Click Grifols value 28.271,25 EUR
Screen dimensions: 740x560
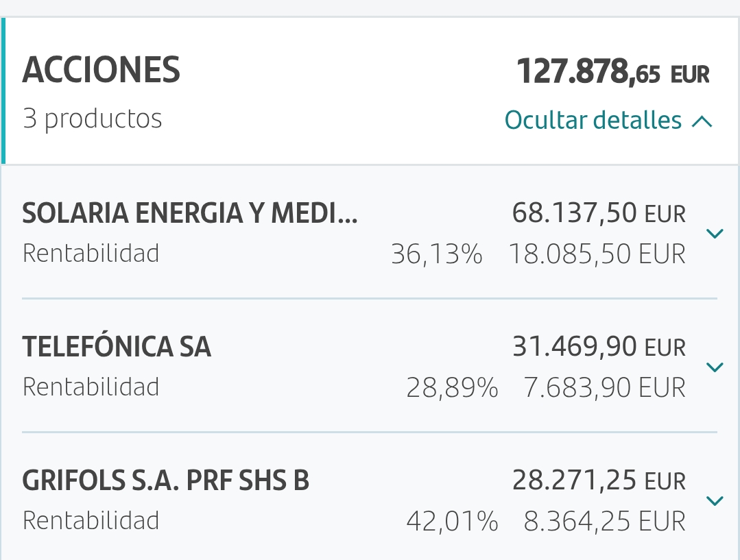coord(599,480)
